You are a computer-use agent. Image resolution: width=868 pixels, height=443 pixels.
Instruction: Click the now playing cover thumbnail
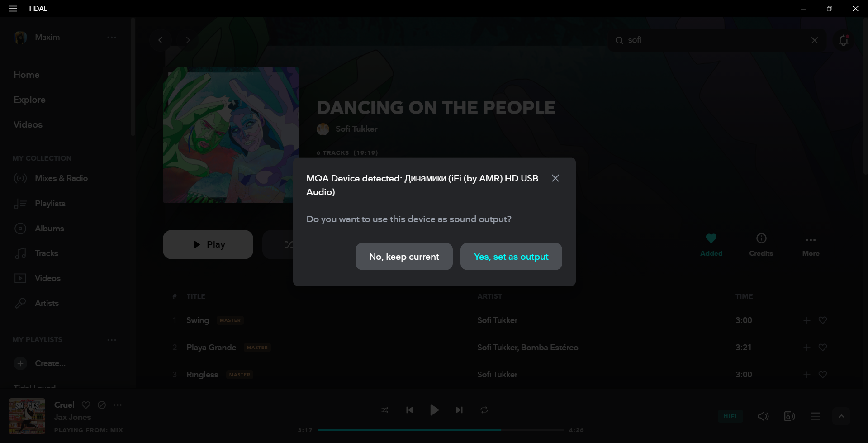27,416
